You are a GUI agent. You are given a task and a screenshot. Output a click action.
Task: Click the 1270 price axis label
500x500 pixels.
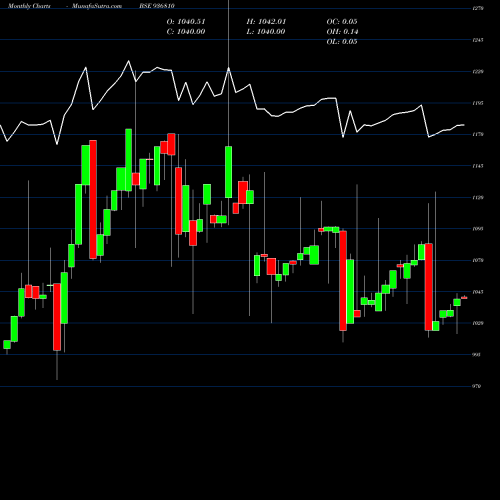(478, 8)
